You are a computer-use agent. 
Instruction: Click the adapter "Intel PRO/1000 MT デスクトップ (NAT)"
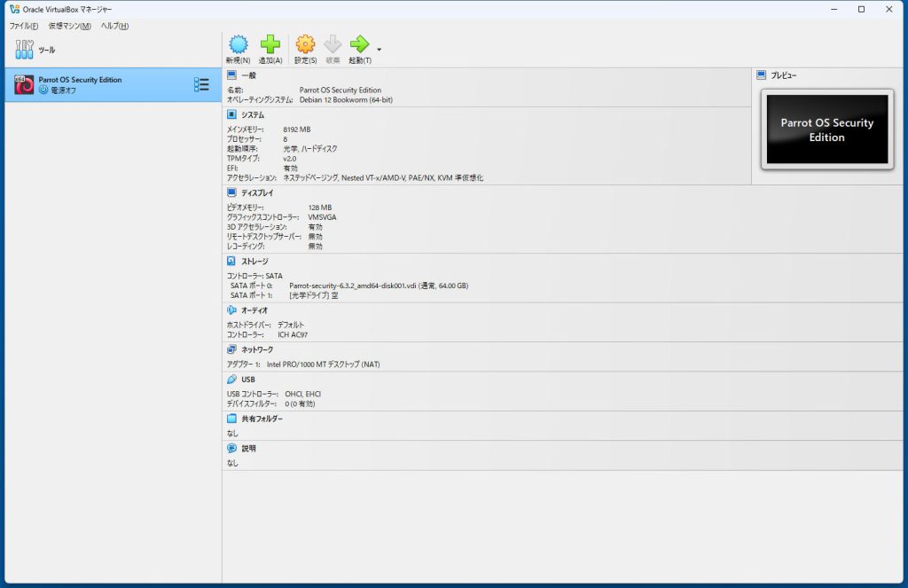tap(323, 365)
